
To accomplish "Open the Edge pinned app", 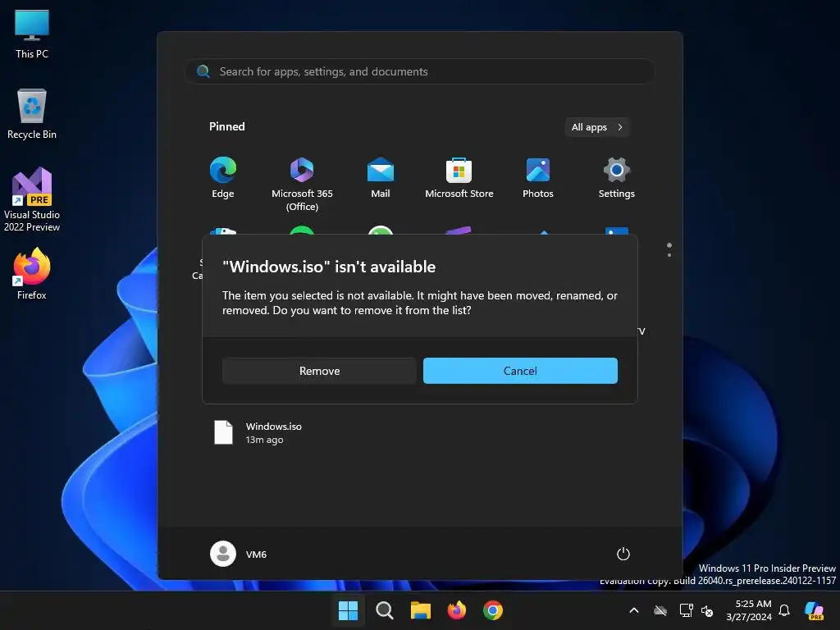I will click(222, 178).
